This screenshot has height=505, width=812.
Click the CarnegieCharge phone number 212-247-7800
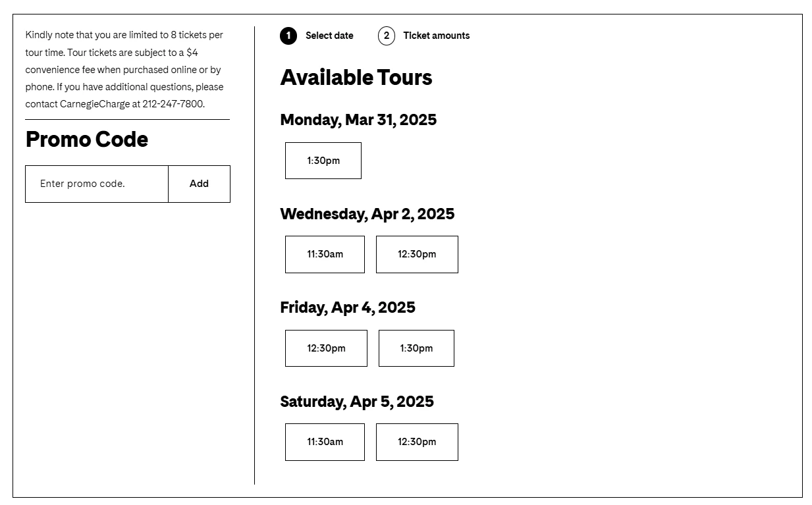[173, 104]
